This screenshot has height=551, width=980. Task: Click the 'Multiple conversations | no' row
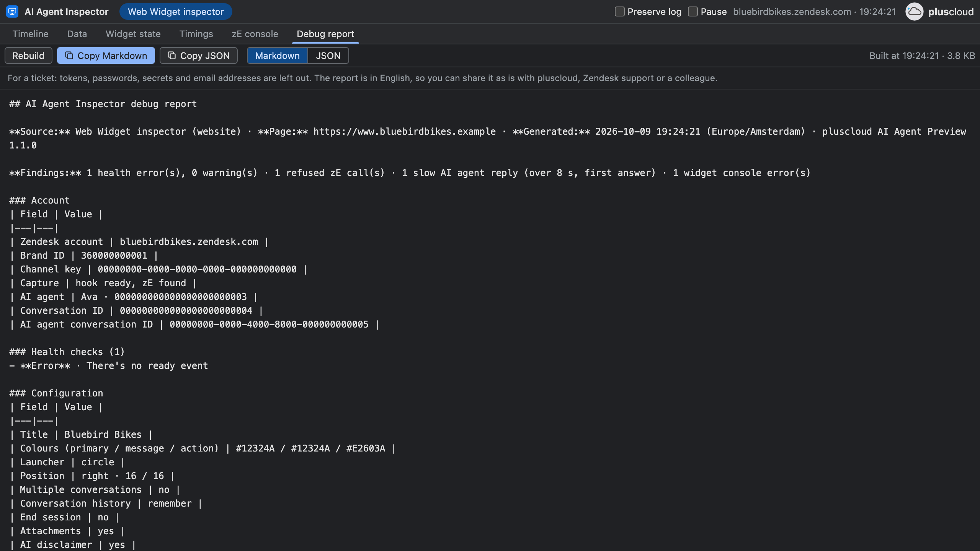pos(95,490)
